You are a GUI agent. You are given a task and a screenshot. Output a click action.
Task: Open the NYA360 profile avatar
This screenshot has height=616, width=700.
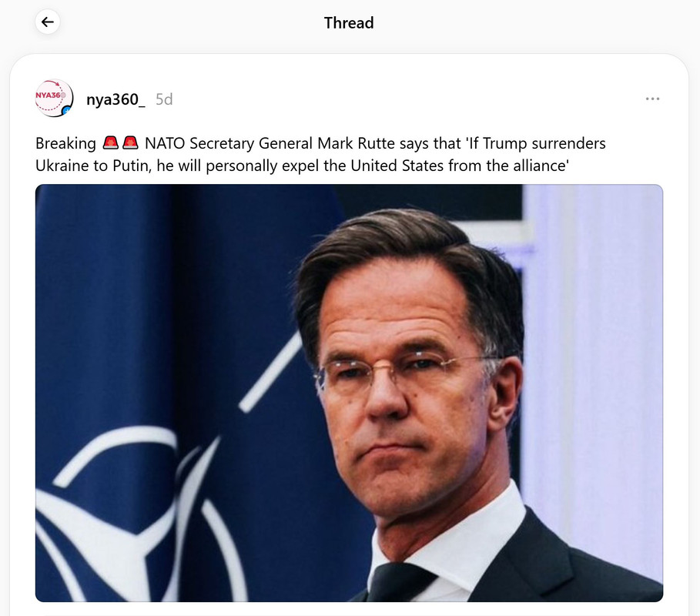54,99
